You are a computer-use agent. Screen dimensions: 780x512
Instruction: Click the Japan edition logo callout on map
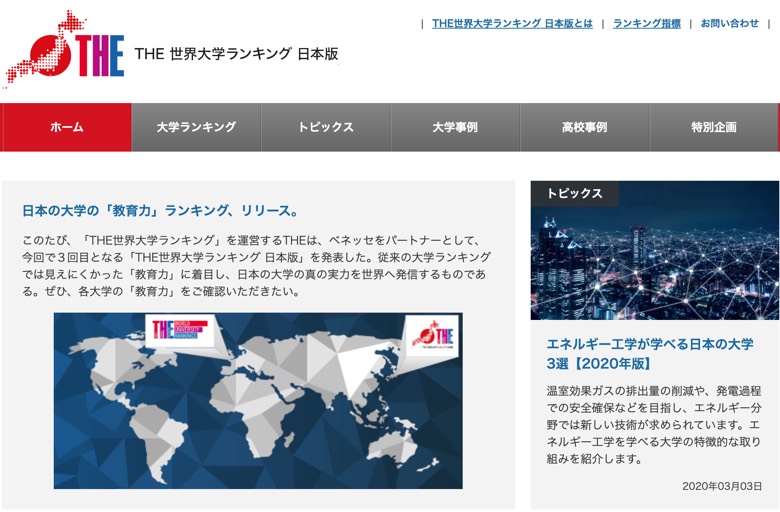(x=432, y=336)
